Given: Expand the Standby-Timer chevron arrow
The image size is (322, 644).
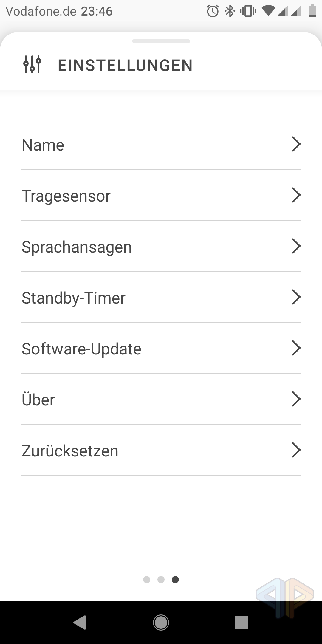Looking at the screenshot, I should click(x=296, y=297).
